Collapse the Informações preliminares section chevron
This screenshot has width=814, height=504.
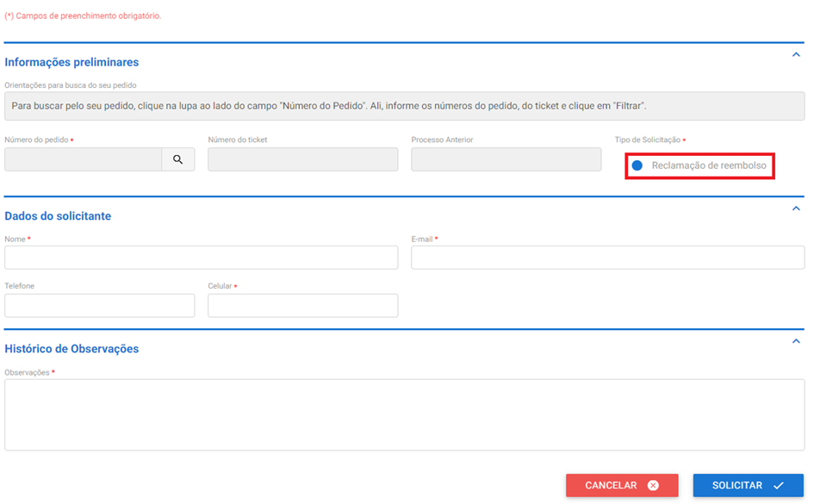[x=796, y=54]
